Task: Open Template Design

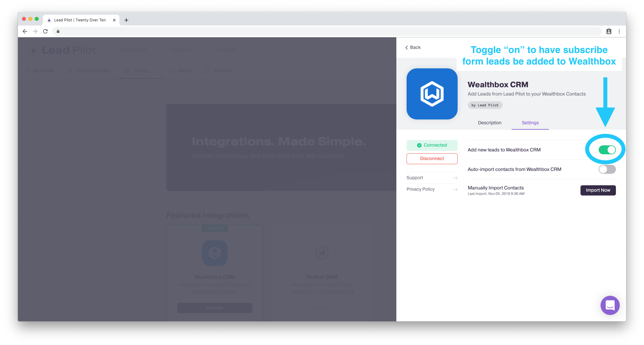Action: point(89,71)
